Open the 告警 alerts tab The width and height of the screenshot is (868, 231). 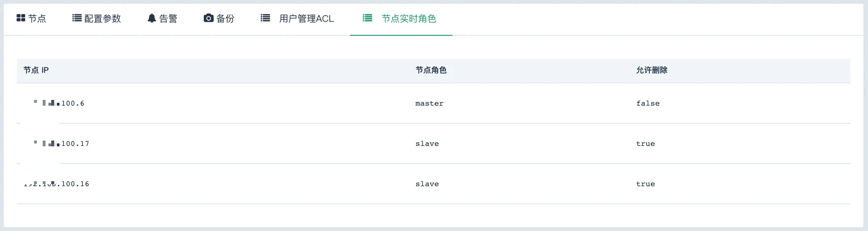[x=168, y=18]
